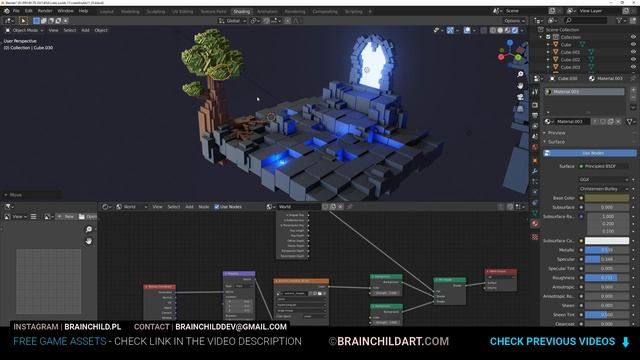The image size is (640, 360).
Task: Click the Principled BSDF surface button
Action: tap(603, 167)
